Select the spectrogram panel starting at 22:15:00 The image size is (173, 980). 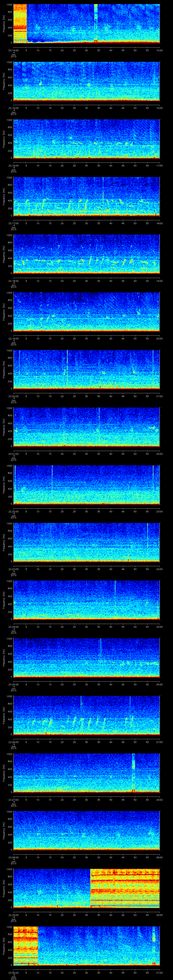click(x=87, y=81)
